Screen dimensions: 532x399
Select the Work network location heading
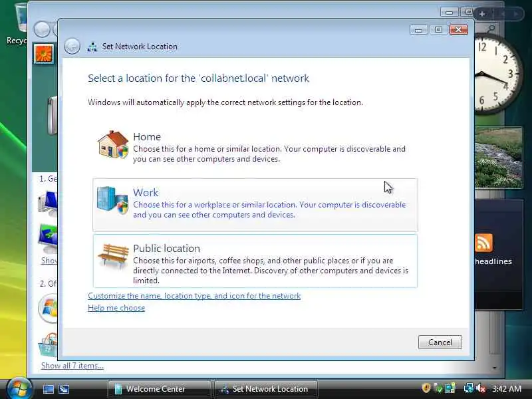[x=146, y=192]
